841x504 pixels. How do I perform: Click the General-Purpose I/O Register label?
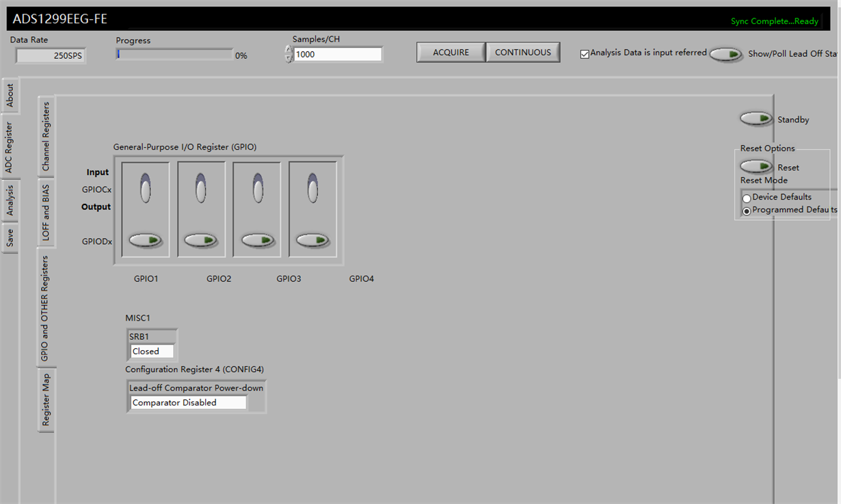coord(185,147)
